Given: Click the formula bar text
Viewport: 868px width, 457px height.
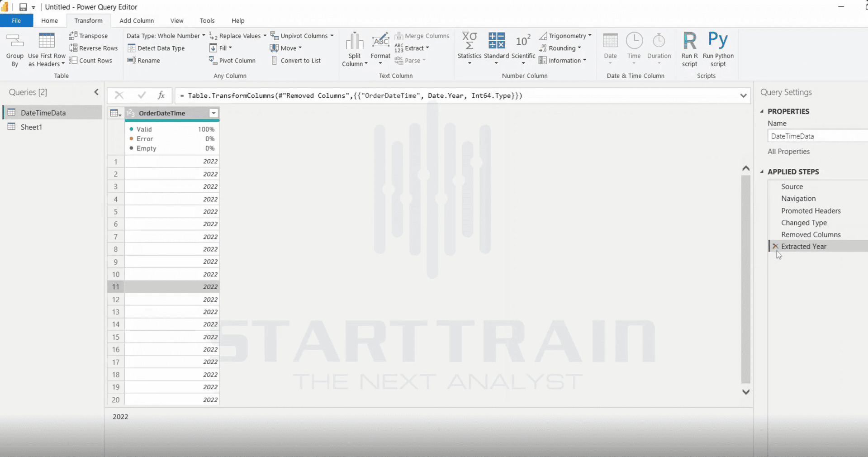Looking at the screenshot, I should click(351, 95).
